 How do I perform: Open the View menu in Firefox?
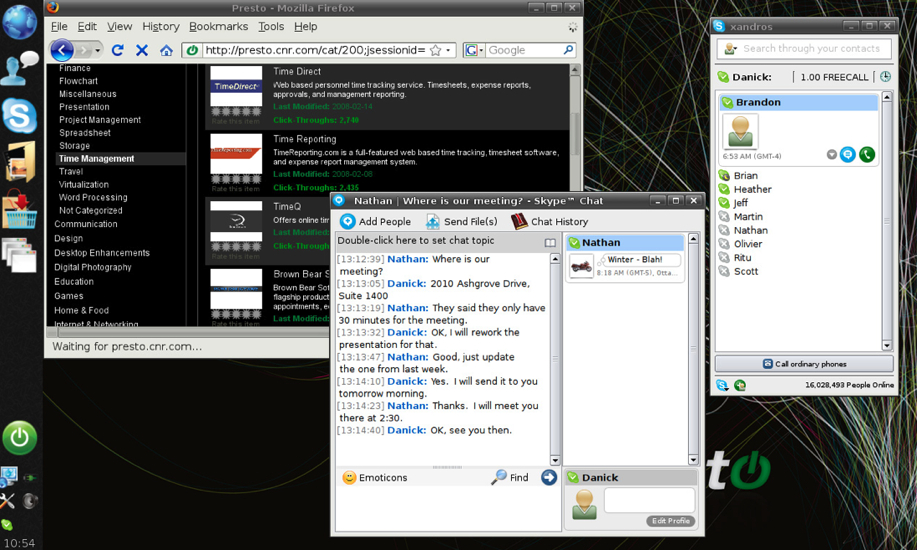[x=119, y=26]
